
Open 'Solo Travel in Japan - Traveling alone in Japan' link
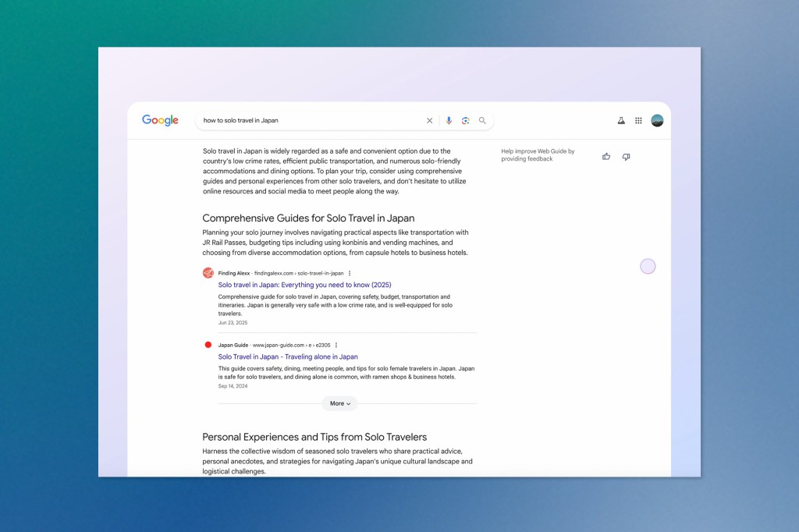pos(288,356)
